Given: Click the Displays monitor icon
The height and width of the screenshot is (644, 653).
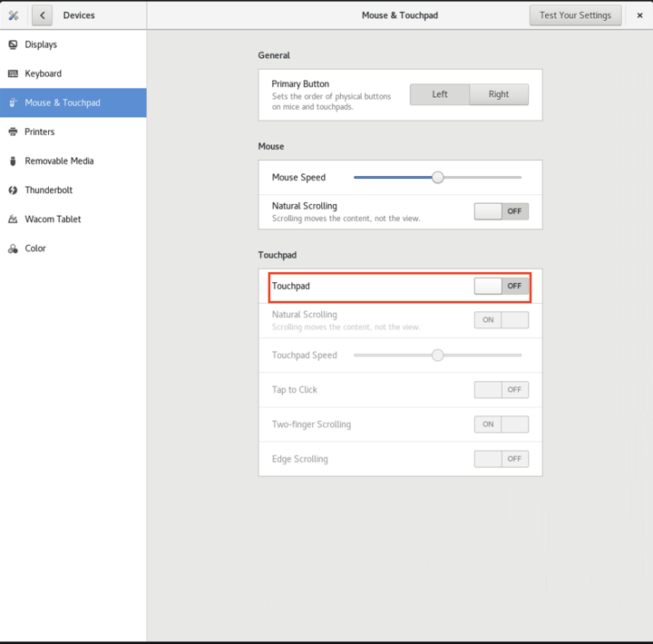Looking at the screenshot, I should click(13, 44).
